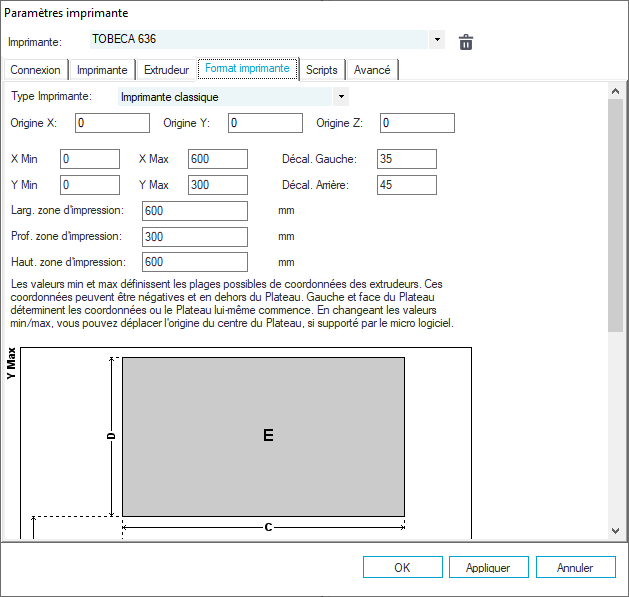Open the Imprimante tab
This screenshot has width=629, height=597.
click(102, 70)
